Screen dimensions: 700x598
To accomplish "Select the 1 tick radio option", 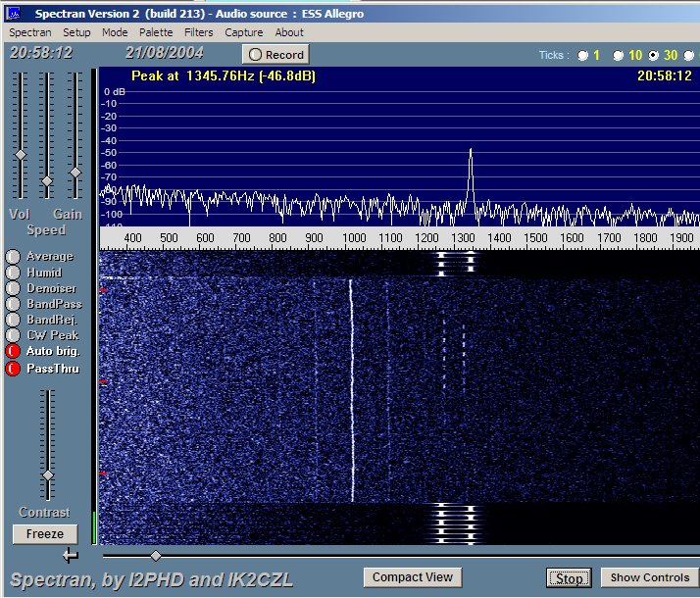I will [583, 55].
